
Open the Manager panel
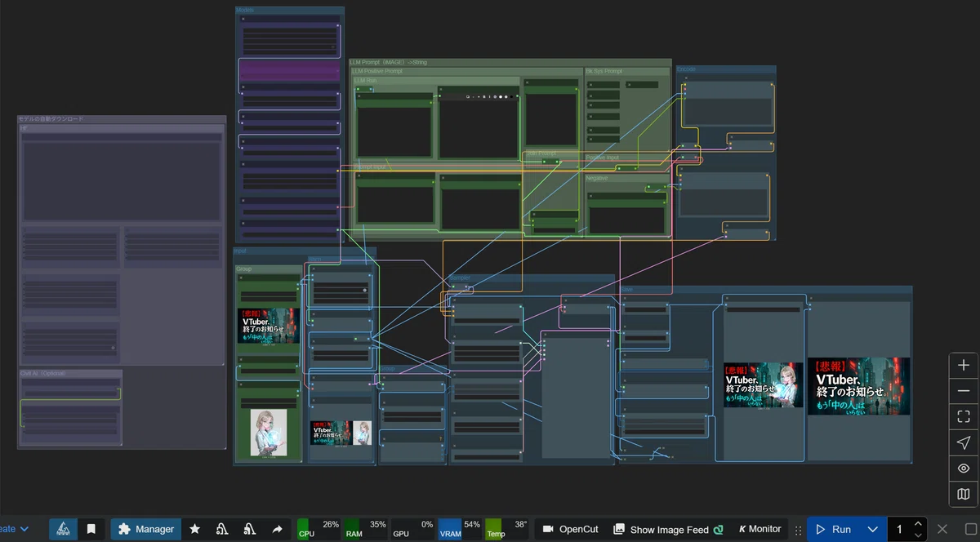(x=146, y=529)
